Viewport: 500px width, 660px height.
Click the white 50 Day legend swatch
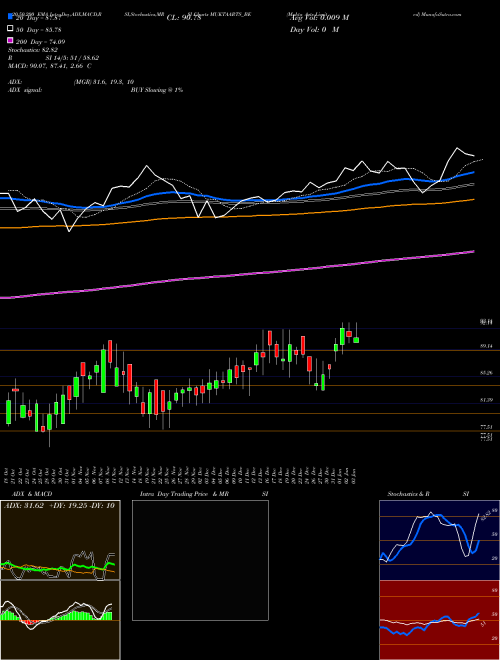tap(10, 29)
